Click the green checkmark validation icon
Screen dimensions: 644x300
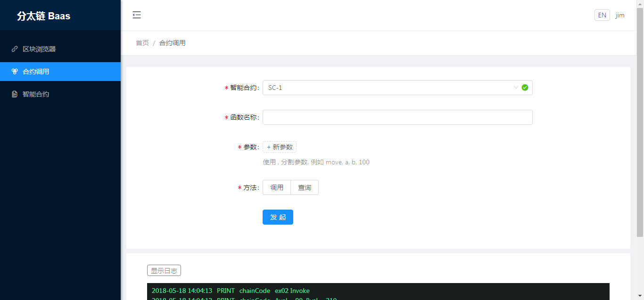(525, 88)
